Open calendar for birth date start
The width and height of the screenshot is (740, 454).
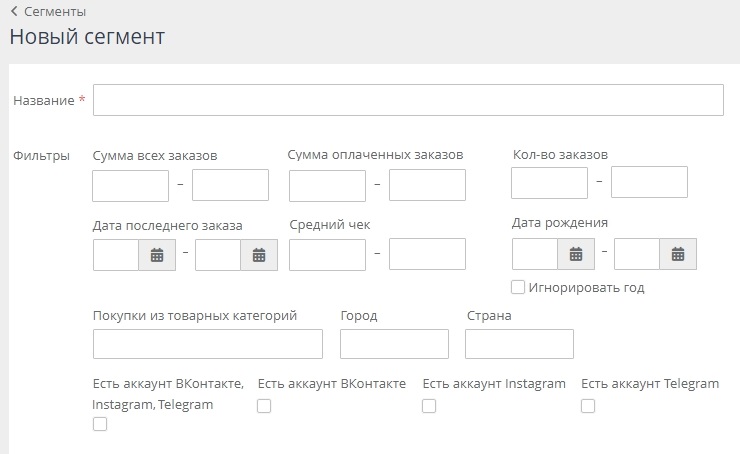(x=575, y=254)
